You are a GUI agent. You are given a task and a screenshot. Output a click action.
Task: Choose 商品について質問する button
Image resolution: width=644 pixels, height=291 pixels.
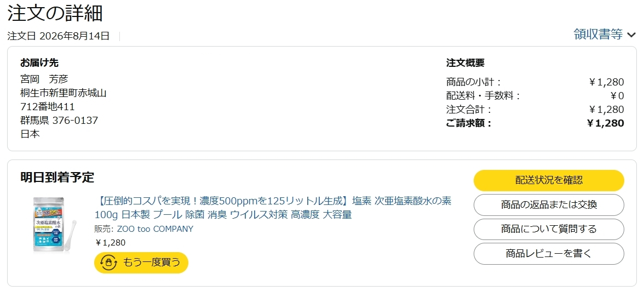coord(549,229)
